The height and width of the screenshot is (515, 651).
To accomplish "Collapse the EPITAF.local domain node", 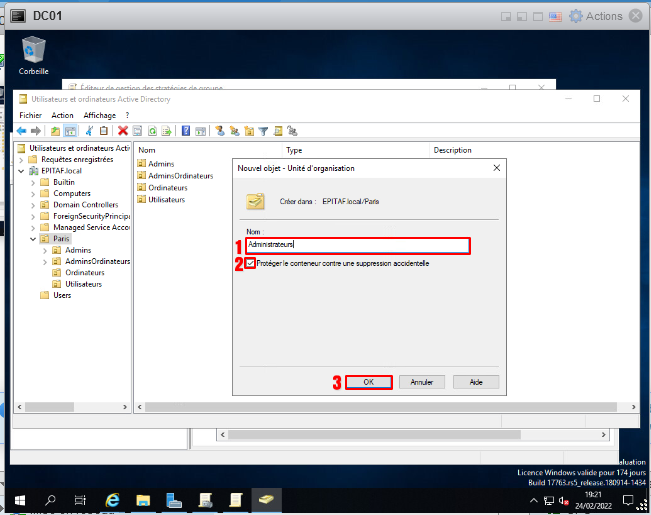I will tap(22, 171).
